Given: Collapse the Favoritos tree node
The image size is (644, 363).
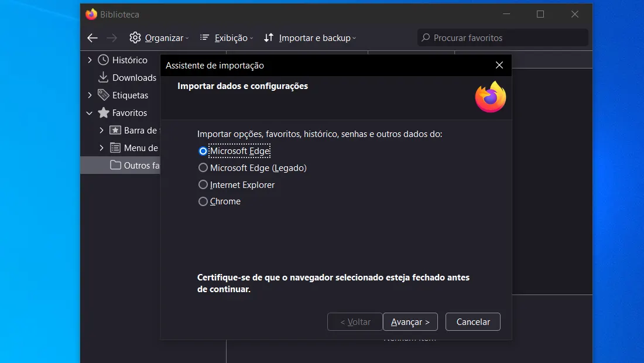Looking at the screenshot, I should 90,112.
